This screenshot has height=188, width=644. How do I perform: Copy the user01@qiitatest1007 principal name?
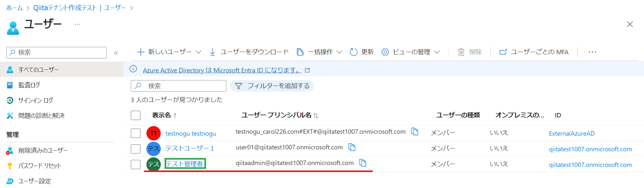[x=352, y=147]
